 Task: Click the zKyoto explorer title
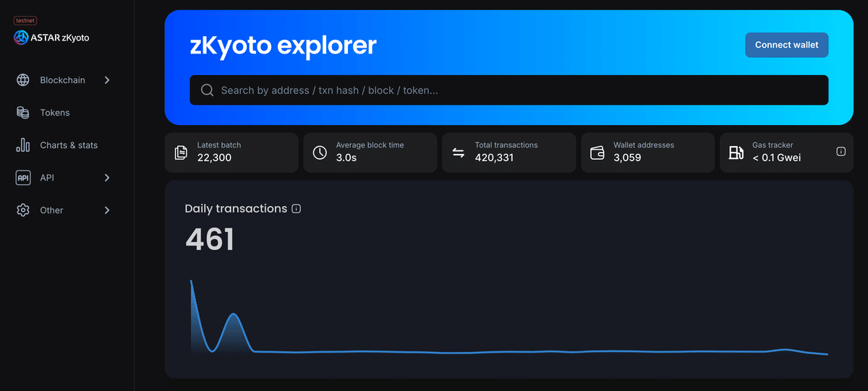pyautogui.click(x=283, y=46)
